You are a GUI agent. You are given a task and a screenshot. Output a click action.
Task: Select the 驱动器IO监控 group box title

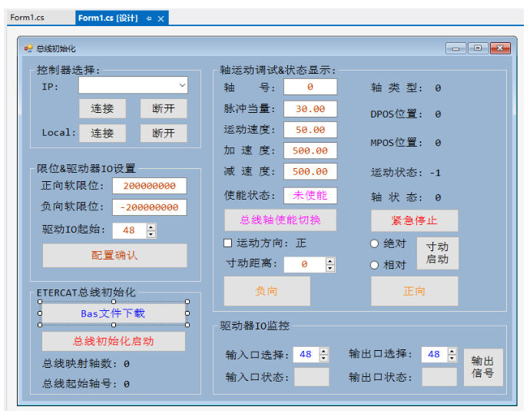click(254, 326)
